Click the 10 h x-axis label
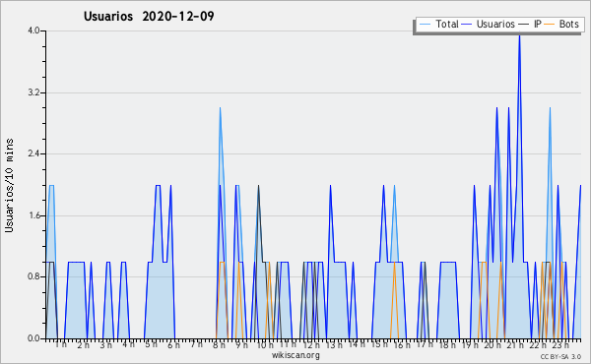 click(x=265, y=344)
